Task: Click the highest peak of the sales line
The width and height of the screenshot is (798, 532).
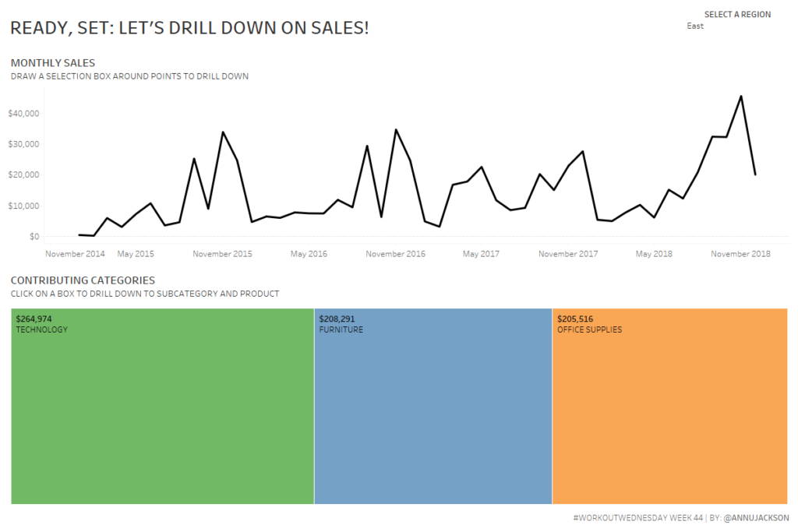Action: point(740,97)
